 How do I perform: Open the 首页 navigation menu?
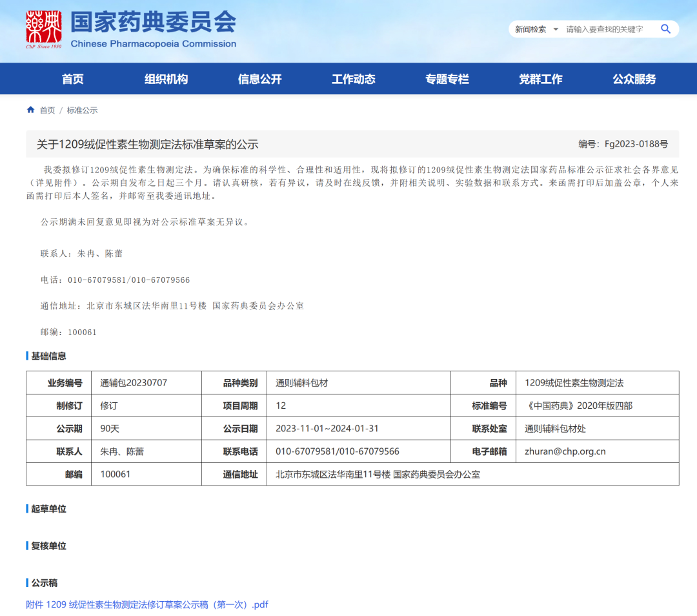pyautogui.click(x=72, y=79)
